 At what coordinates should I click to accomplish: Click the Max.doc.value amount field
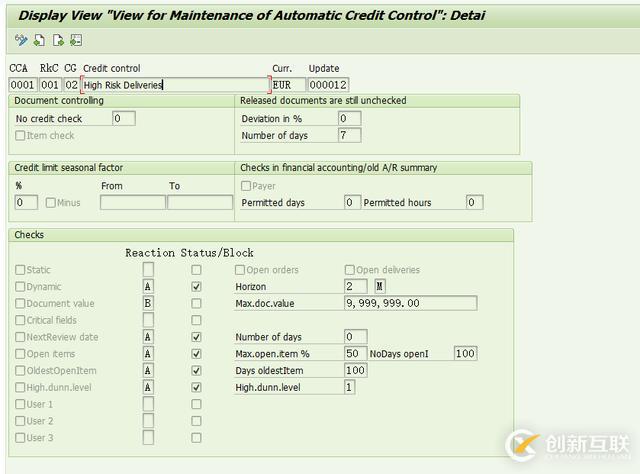(411, 303)
